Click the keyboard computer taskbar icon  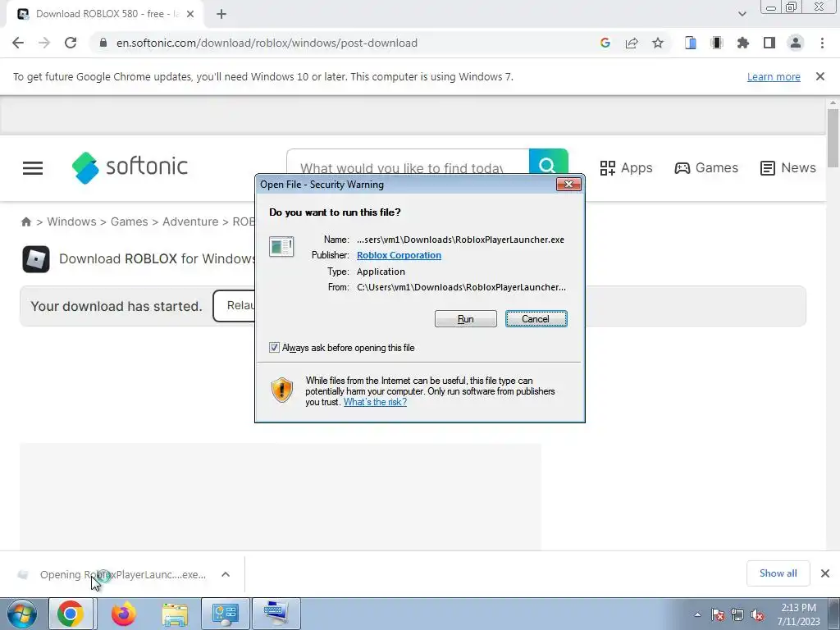(276, 614)
